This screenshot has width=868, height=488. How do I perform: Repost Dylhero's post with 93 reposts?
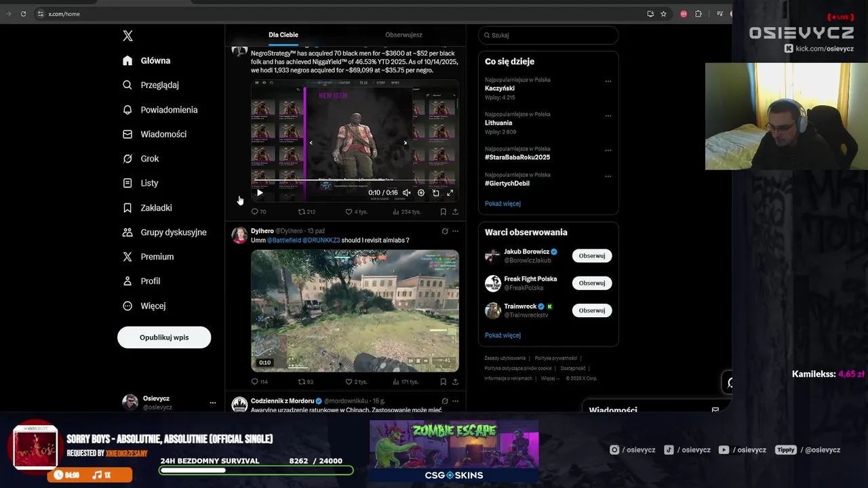click(x=305, y=382)
